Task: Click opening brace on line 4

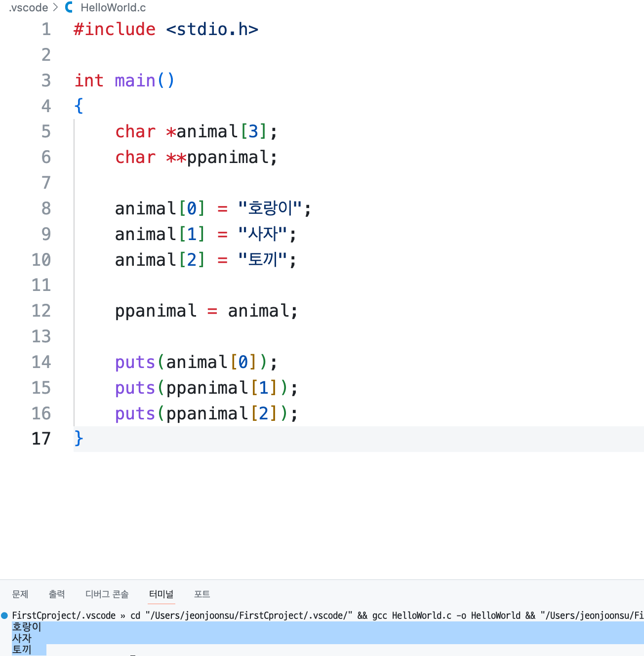Action: tap(79, 106)
